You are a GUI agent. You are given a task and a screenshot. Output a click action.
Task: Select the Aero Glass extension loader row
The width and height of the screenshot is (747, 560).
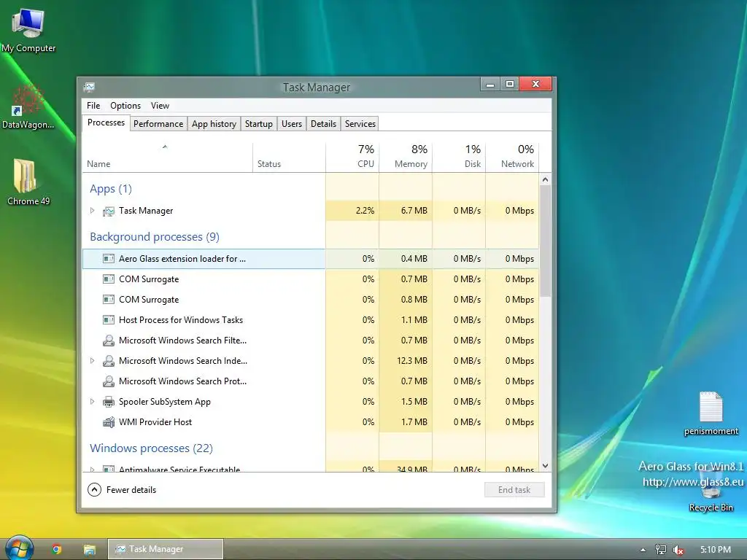(x=311, y=259)
